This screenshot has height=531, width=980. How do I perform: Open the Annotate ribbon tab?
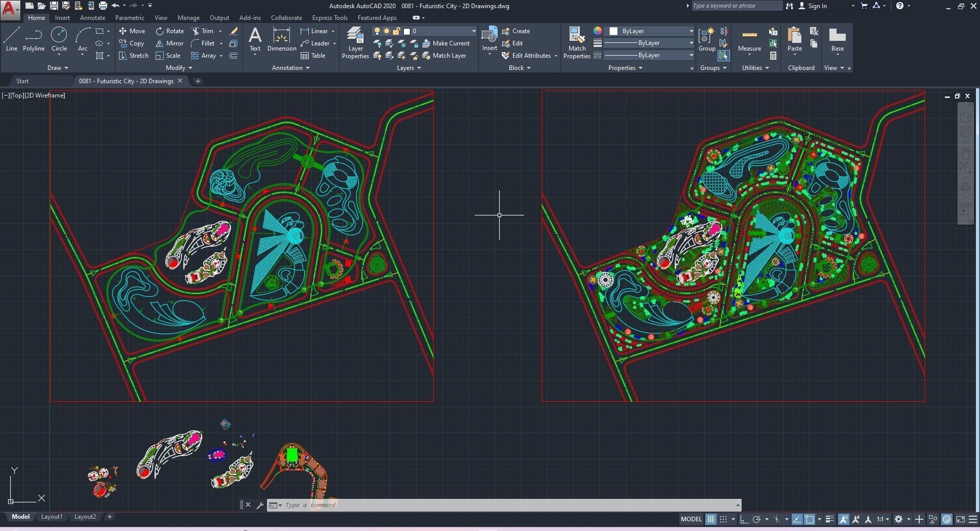pos(92,18)
